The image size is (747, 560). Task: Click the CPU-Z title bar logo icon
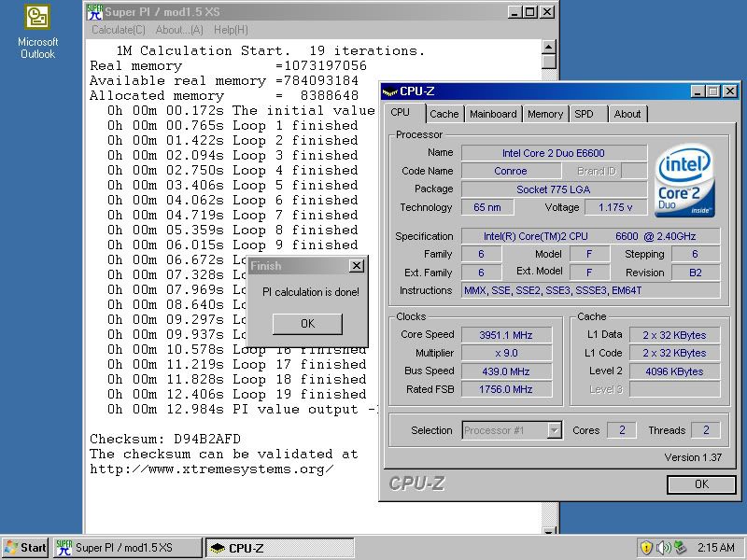point(389,91)
